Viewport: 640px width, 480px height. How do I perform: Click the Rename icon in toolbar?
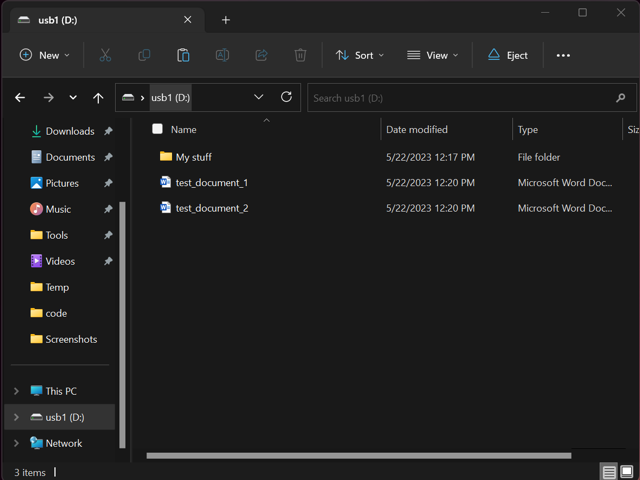tap(222, 55)
